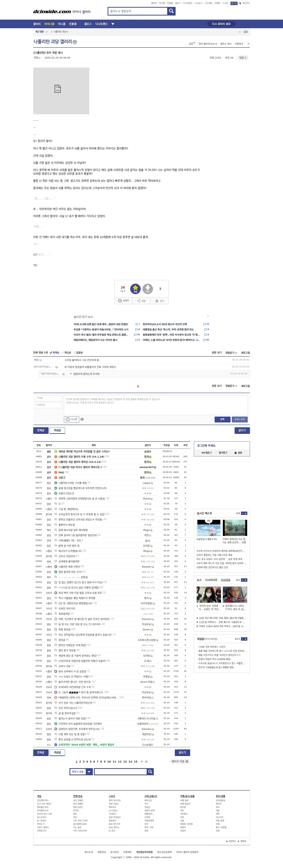The image size is (283, 868).
Task: Click the 실베추 button under the vote box
Action: tap(123, 300)
